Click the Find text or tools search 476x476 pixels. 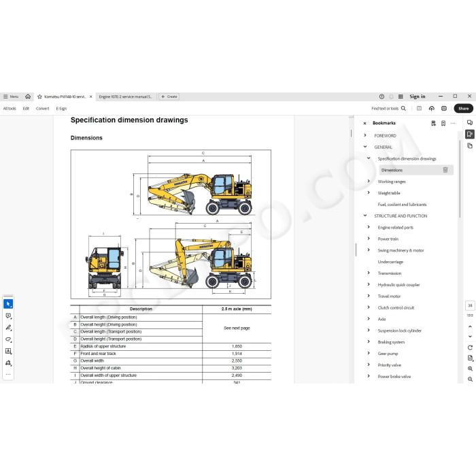coord(388,108)
